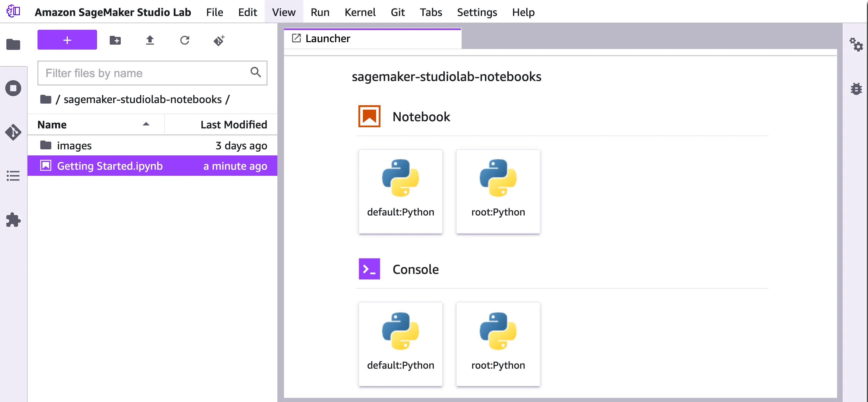This screenshot has width=868, height=402.
Task: Click the Upload Files arrow icon
Action: [x=150, y=41]
